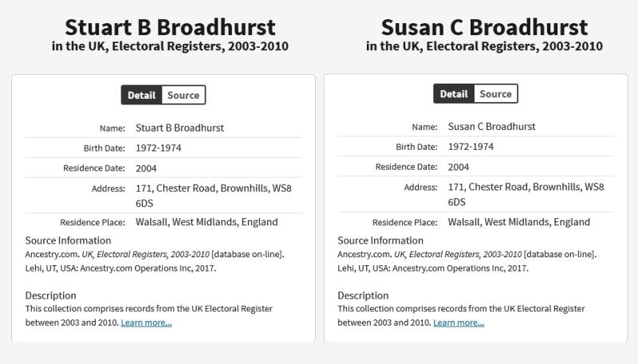Click Susan's Residence Place Walsall value

point(518,222)
